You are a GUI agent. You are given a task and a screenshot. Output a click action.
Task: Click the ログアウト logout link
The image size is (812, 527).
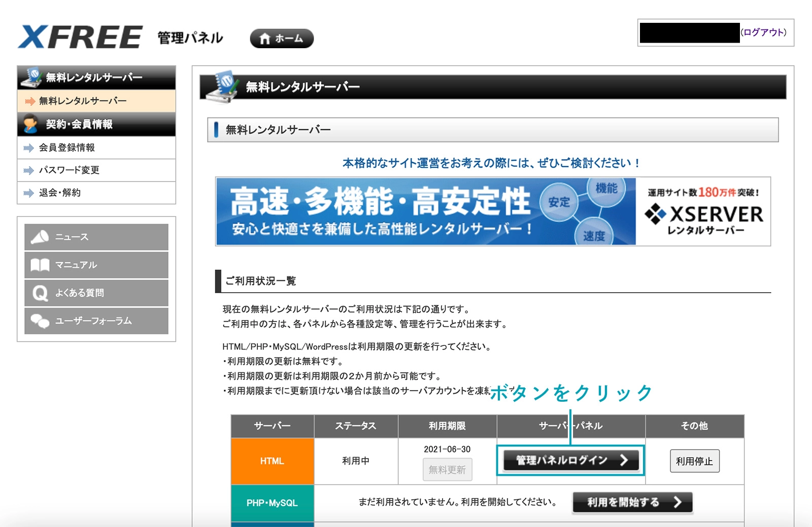(763, 32)
